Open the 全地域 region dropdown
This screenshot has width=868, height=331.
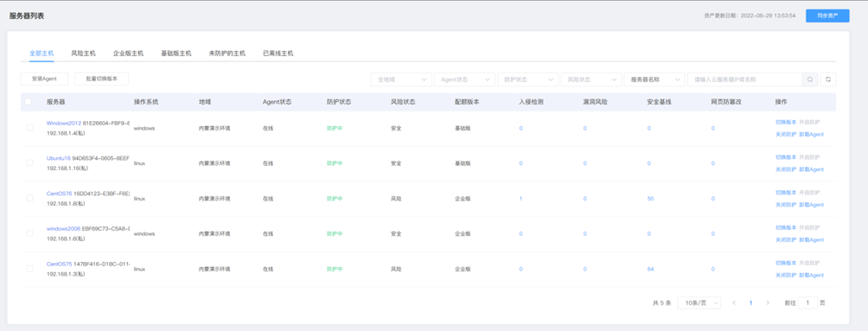point(401,80)
